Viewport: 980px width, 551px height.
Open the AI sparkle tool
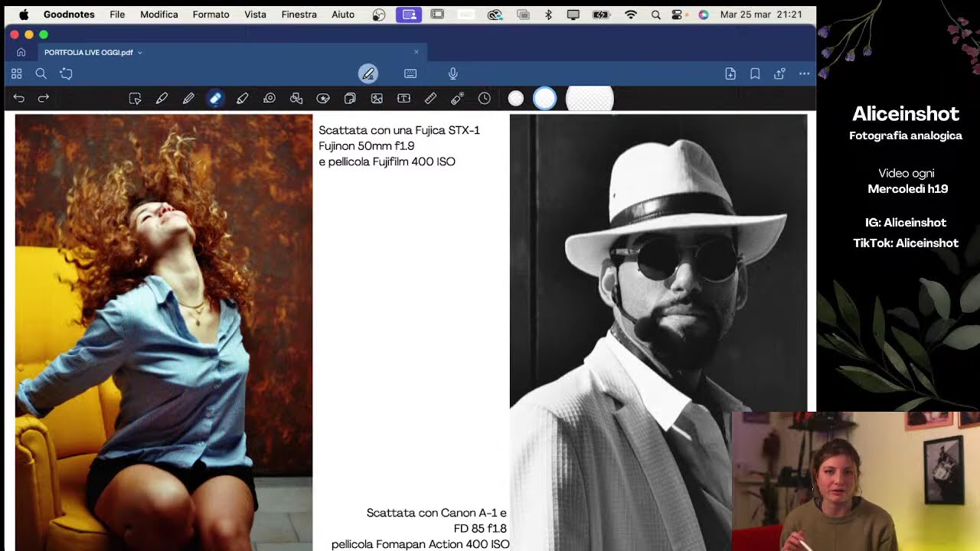click(67, 73)
